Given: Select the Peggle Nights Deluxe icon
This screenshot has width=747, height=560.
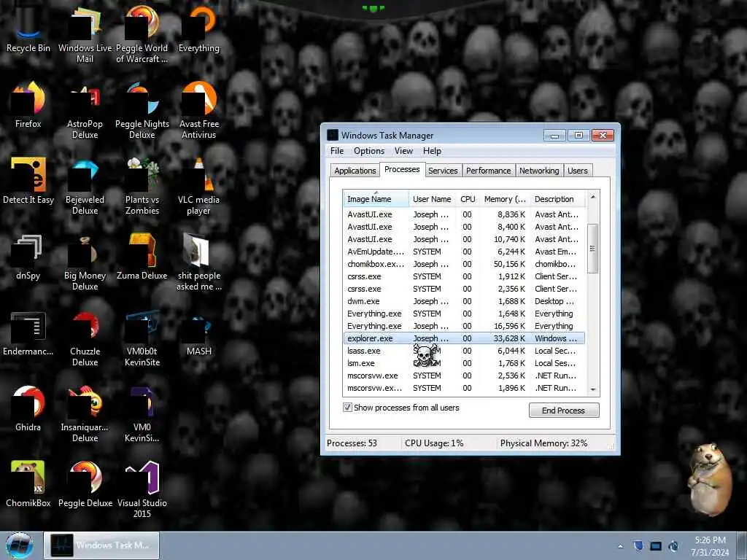Looking at the screenshot, I should click(142, 109).
